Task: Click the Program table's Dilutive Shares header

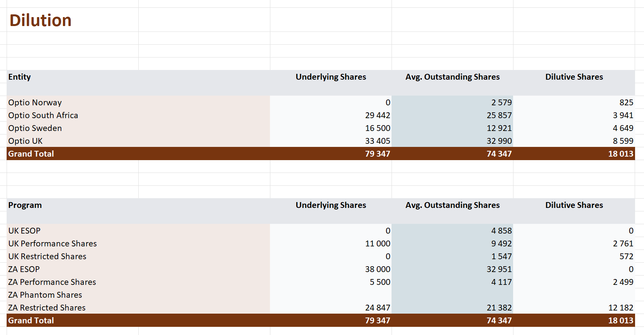Action: click(574, 205)
